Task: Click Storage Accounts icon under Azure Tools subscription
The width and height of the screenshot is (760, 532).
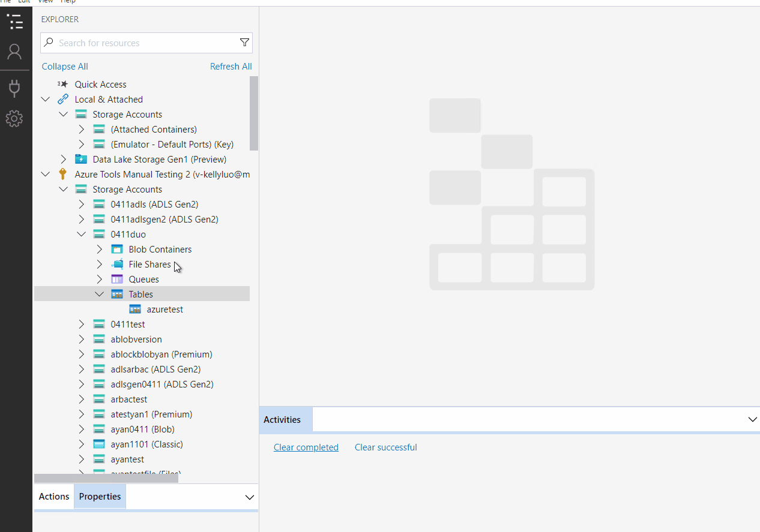Action: point(80,190)
